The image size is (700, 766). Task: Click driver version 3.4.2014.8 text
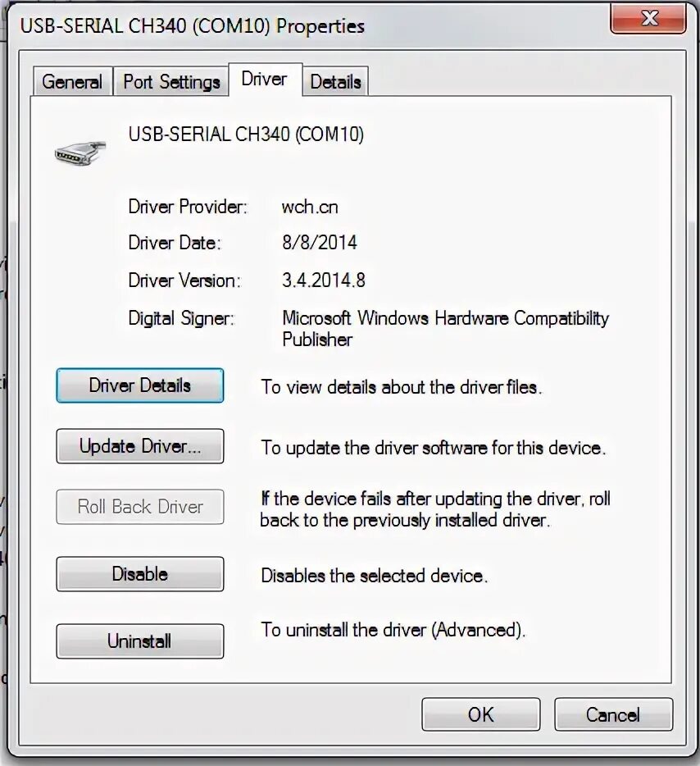click(x=324, y=280)
